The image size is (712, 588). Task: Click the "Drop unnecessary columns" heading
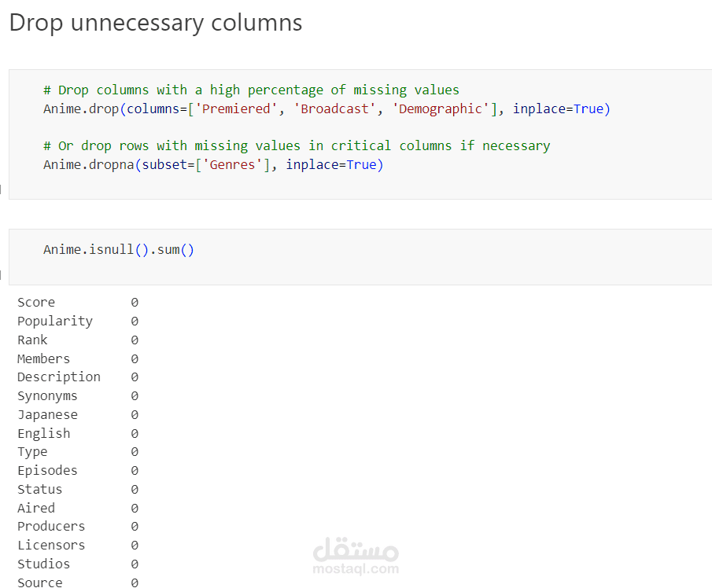point(155,23)
